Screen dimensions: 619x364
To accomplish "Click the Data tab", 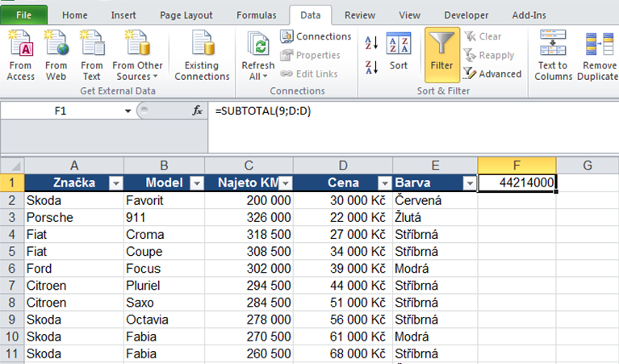I will pos(310,15).
